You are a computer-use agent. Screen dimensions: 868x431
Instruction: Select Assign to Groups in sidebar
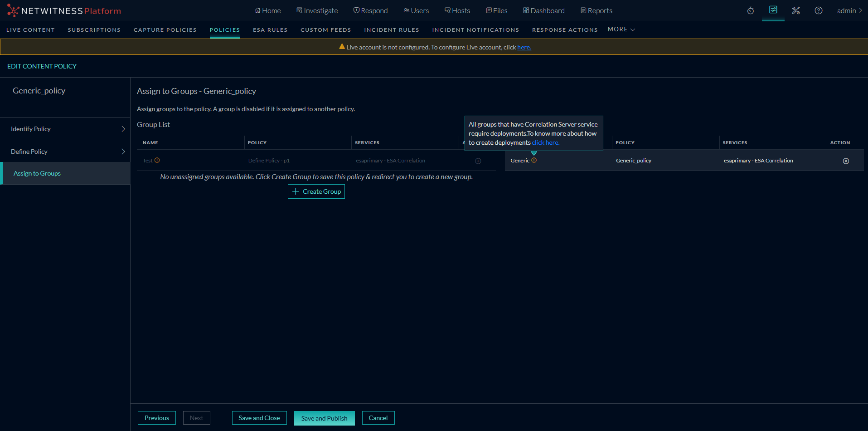point(37,173)
